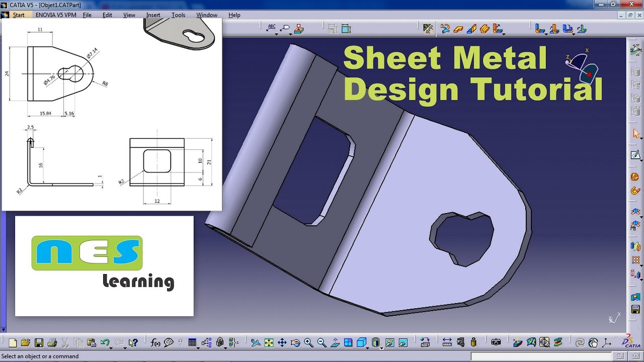This screenshot has width=644, height=362.
Task: Open the Formula f(x) editor
Action: (155, 343)
